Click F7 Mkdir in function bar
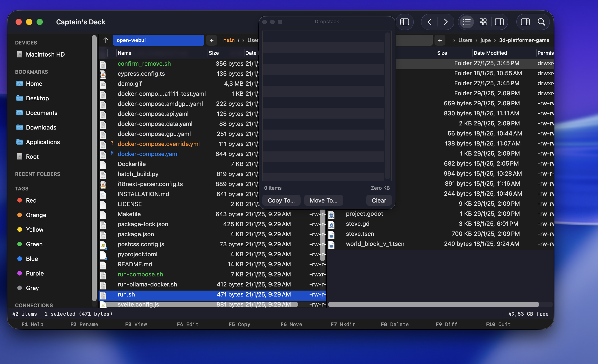 [343, 324]
